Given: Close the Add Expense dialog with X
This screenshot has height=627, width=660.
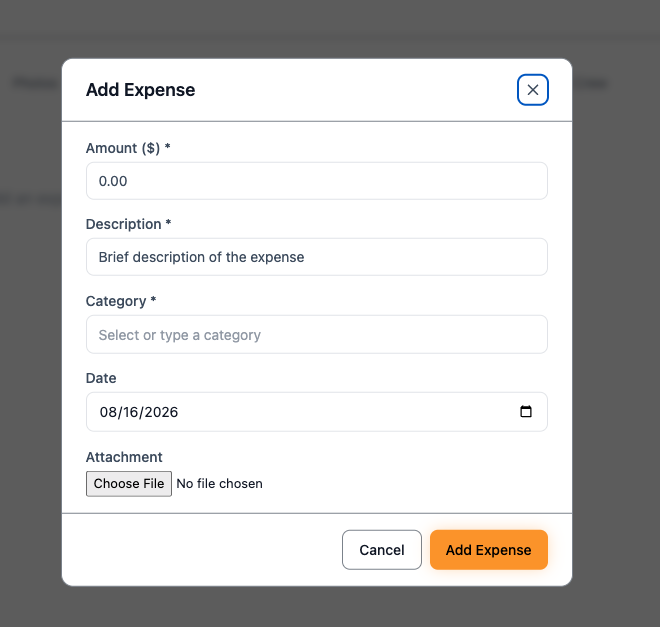Looking at the screenshot, I should click(x=532, y=90).
